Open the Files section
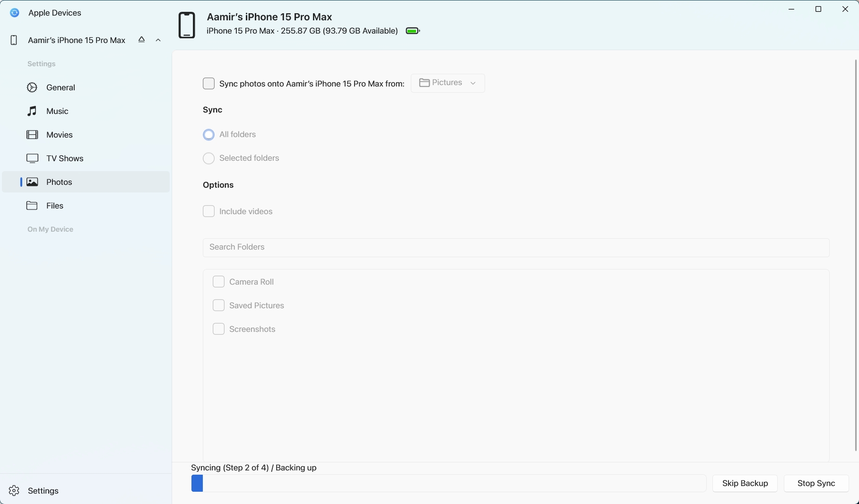The height and width of the screenshot is (504, 859). click(55, 206)
